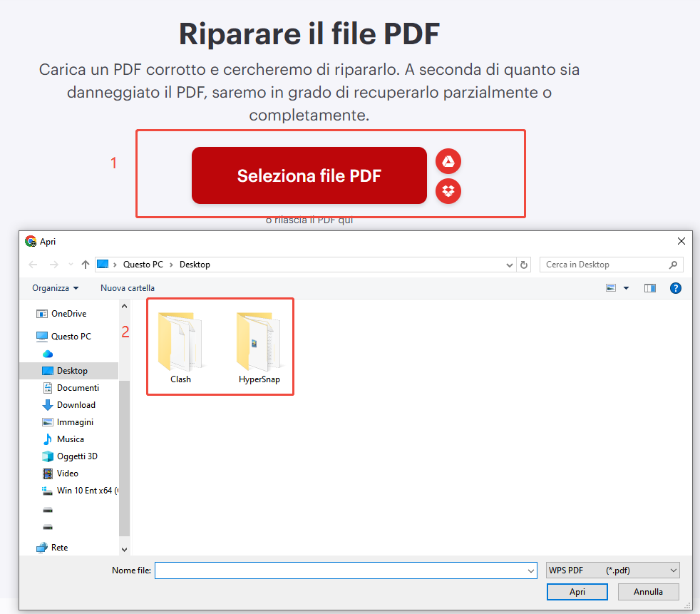Create a Nuova cartella
This screenshot has height=614, width=700.
pos(127,288)
